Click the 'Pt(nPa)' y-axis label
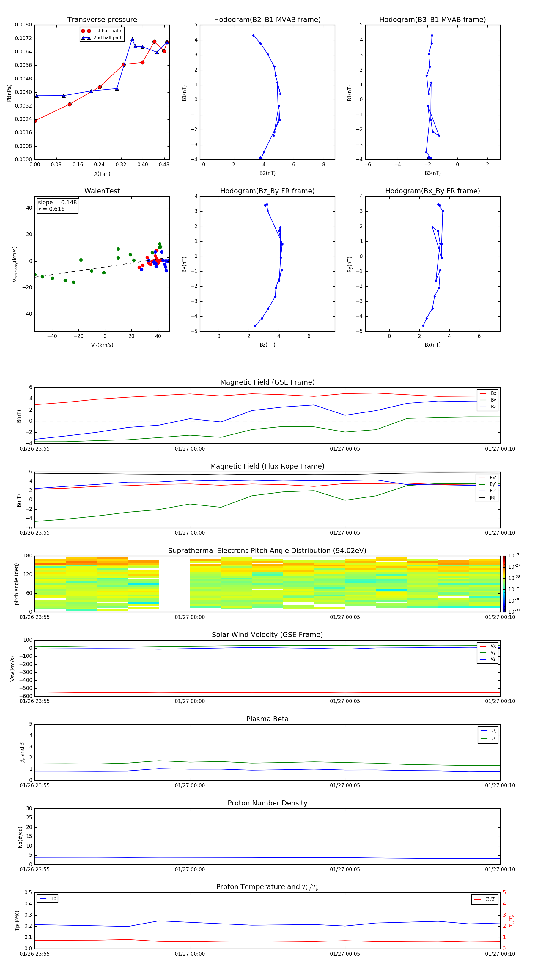Image resolution: width=535 pixels, height=980 pixels. click(x=9, y=93)
